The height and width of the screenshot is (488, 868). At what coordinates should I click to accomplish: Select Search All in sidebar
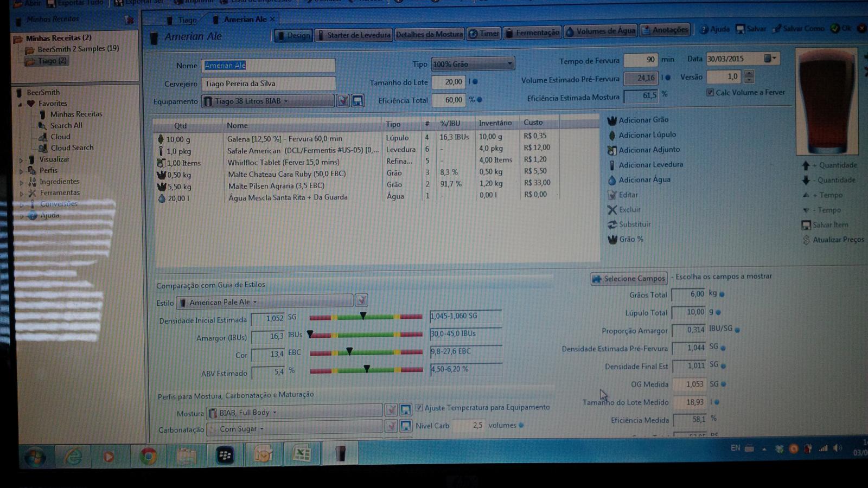point(60,125)
